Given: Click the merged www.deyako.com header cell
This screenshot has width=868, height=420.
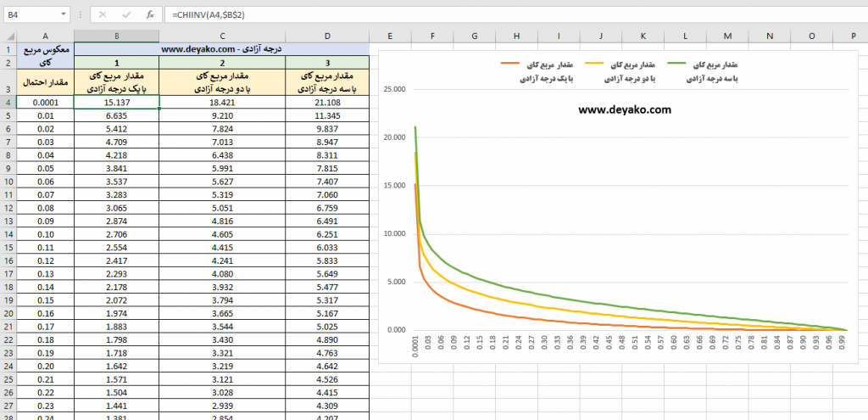Looking at the screenshot, I should coord(221,48).
